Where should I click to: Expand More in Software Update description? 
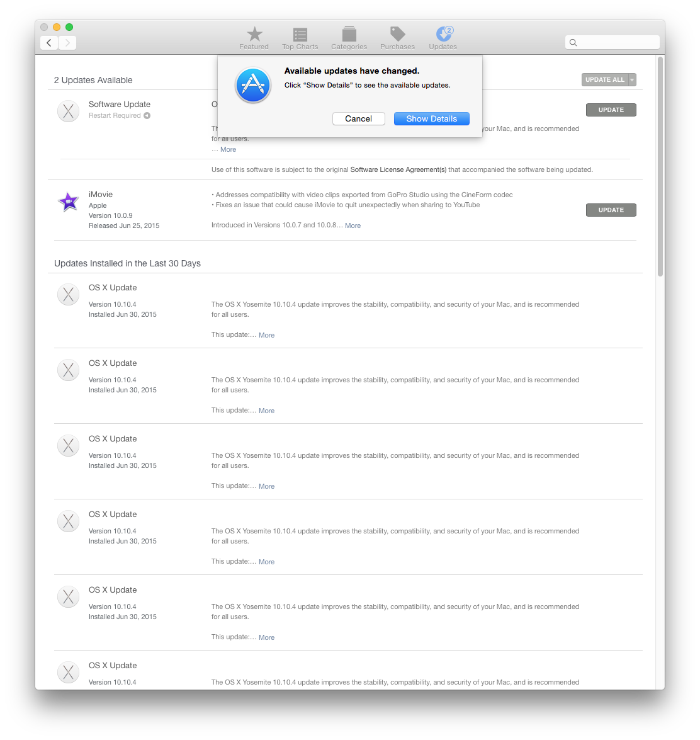click(x=229, y=150)
